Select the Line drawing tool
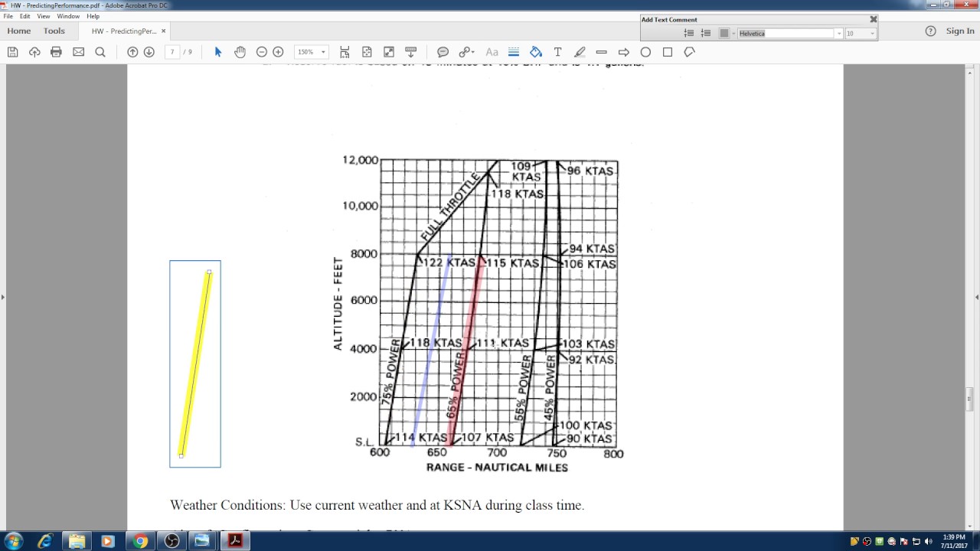The width and height of the screenshot is (980, 551). tap(602, 52)
